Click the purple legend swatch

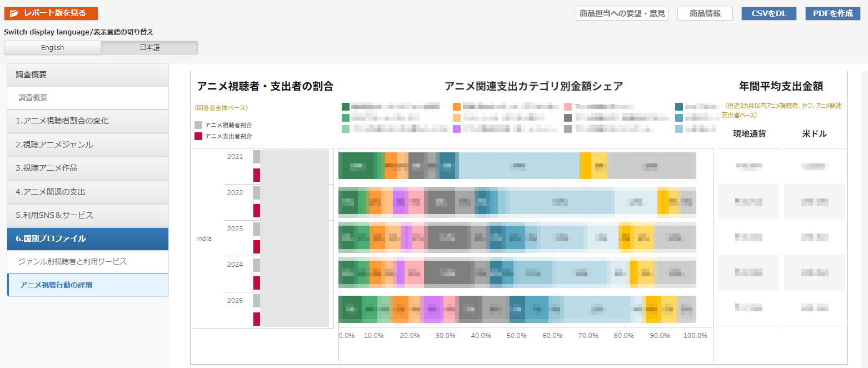coord(457,129)
